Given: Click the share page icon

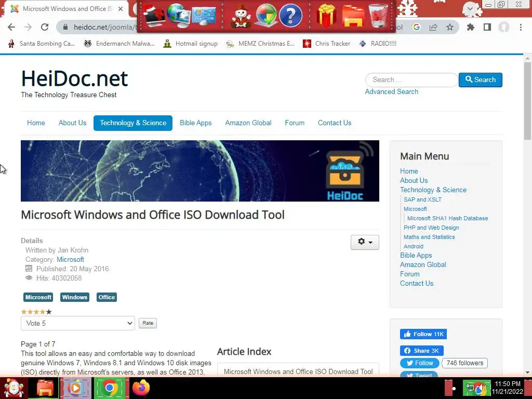Looking at the screenshot, I should click(x=433, y=27).
